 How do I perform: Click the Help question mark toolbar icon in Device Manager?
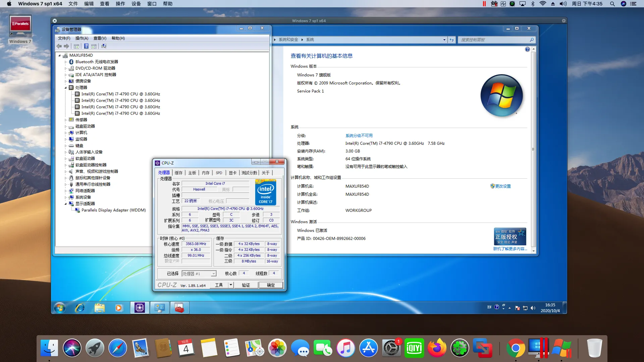(x=86, y=46)
